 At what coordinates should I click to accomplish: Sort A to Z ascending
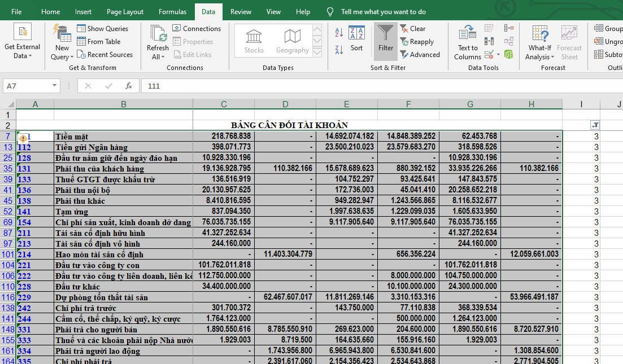[x=339, y=33]
